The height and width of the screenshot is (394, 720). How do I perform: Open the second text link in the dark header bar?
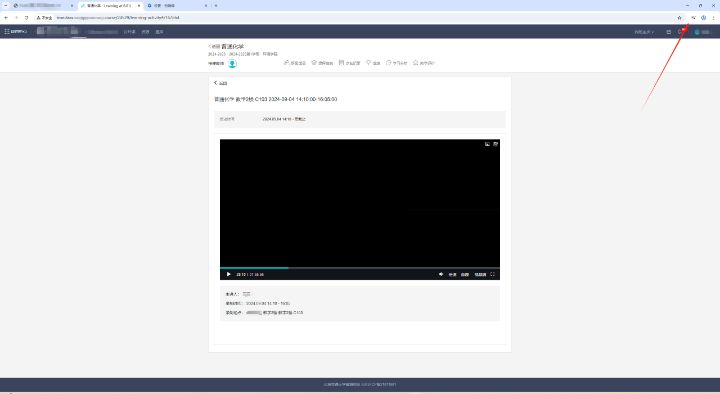pyautogui.click(x=146, y=32)
